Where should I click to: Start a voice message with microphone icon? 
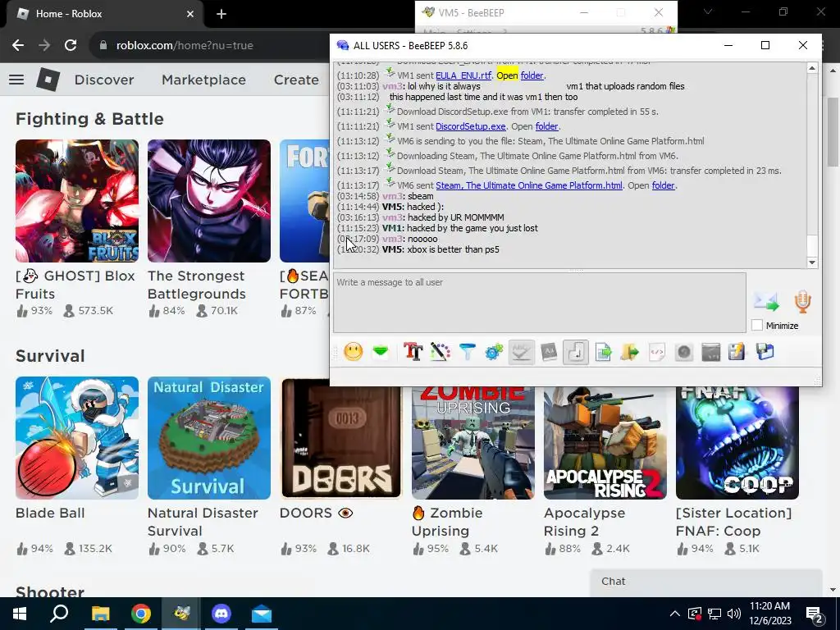(802, 302)
